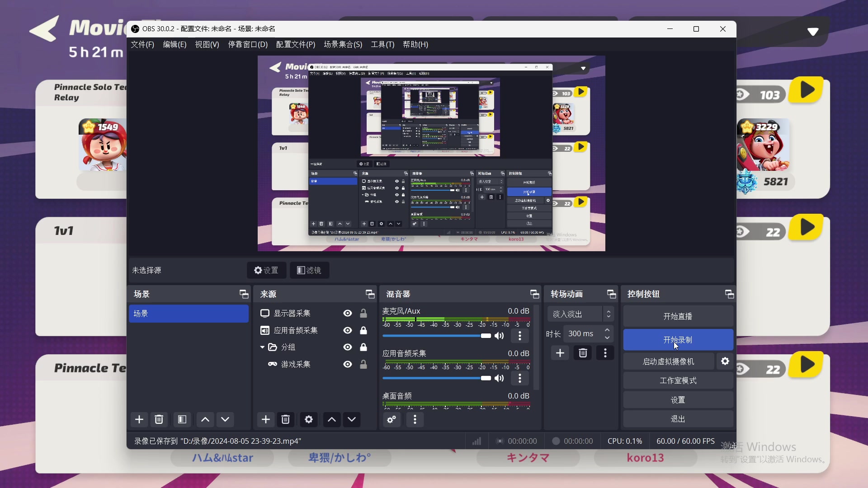Viewport: 868px width, 488px height.
Task: Toggle visibility of 显示器采集 source
Action: (348, 313)
